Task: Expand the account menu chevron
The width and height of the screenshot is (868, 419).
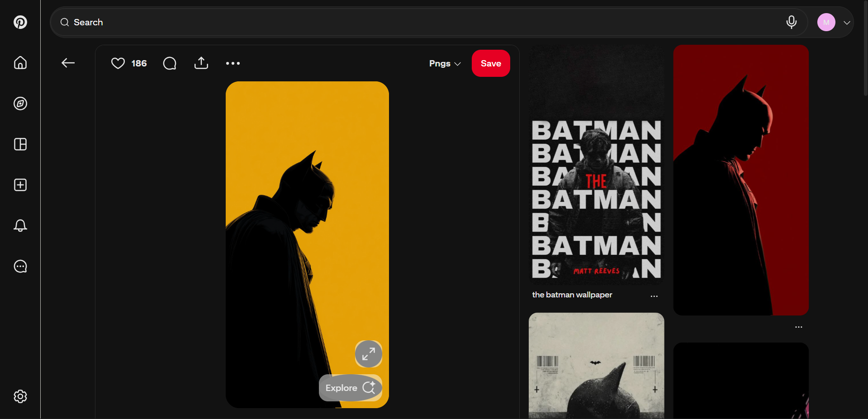Action: 848,22
